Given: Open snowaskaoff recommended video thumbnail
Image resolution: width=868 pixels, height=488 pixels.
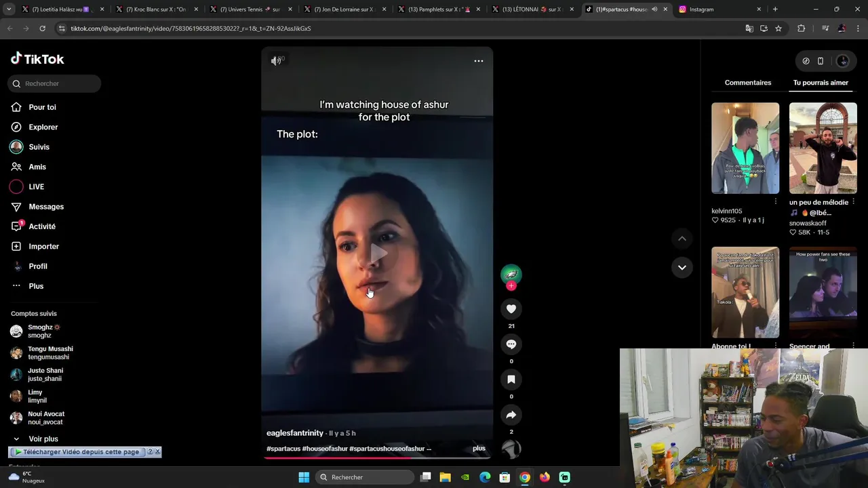Looking at the screenshot, I should click(x=823, y=148).
